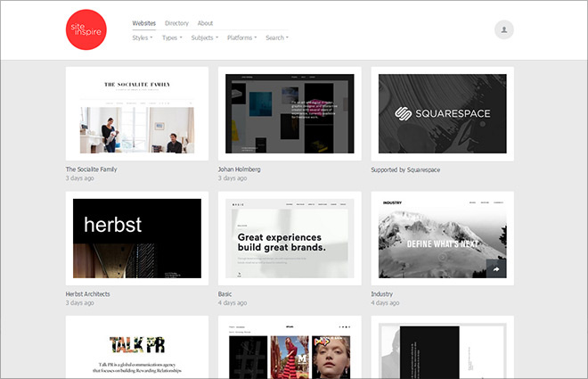Click '4 days ago' under Basic
This screenshot has width=588, height=379.
(x=233, y=303)
